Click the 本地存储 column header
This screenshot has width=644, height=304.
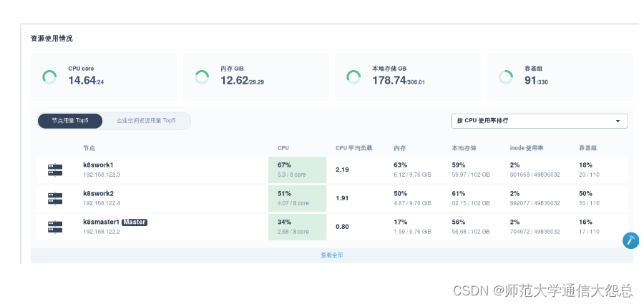[464, 148]
